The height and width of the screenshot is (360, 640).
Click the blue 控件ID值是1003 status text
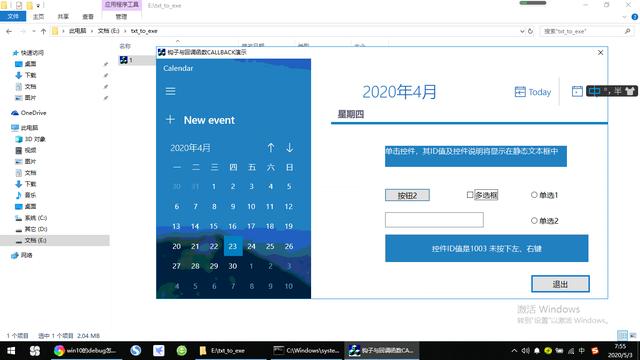487,248
